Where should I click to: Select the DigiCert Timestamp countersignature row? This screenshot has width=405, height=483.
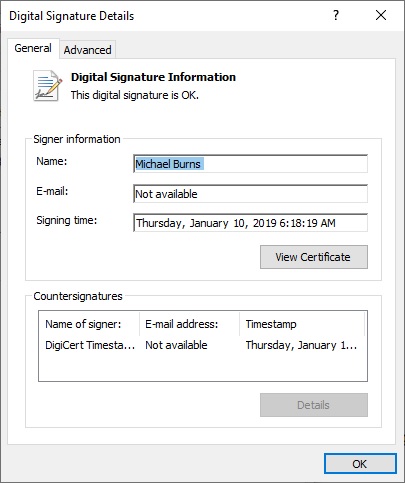coord(203,345)
